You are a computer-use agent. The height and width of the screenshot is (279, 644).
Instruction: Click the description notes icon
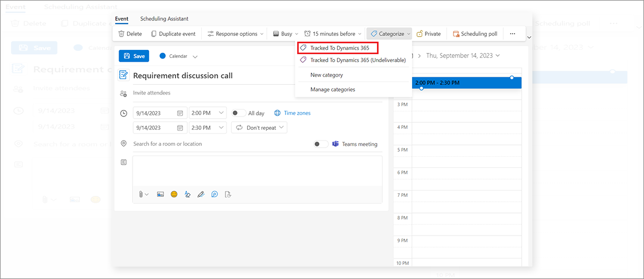pyautogui.click(x=123, y=162)
